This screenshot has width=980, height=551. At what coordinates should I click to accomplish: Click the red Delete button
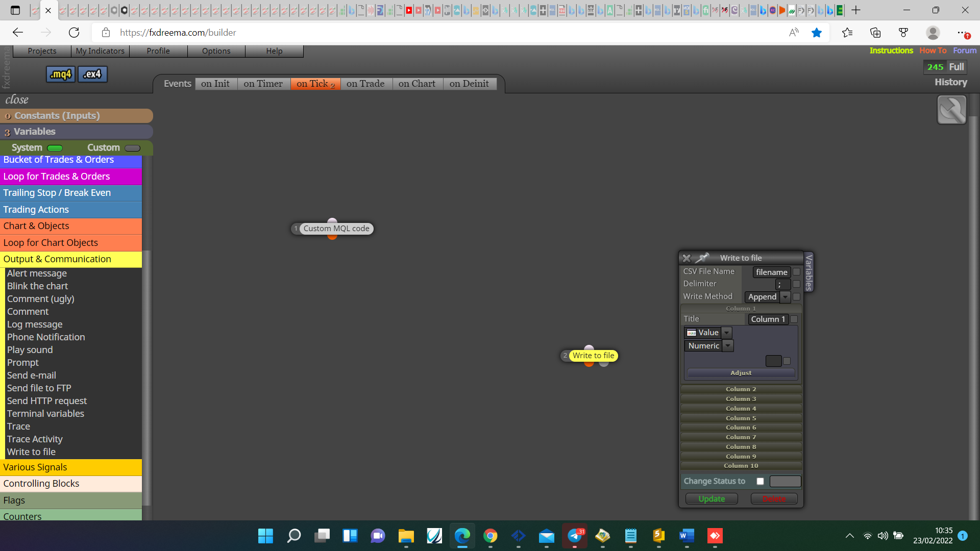click(774, 499)
